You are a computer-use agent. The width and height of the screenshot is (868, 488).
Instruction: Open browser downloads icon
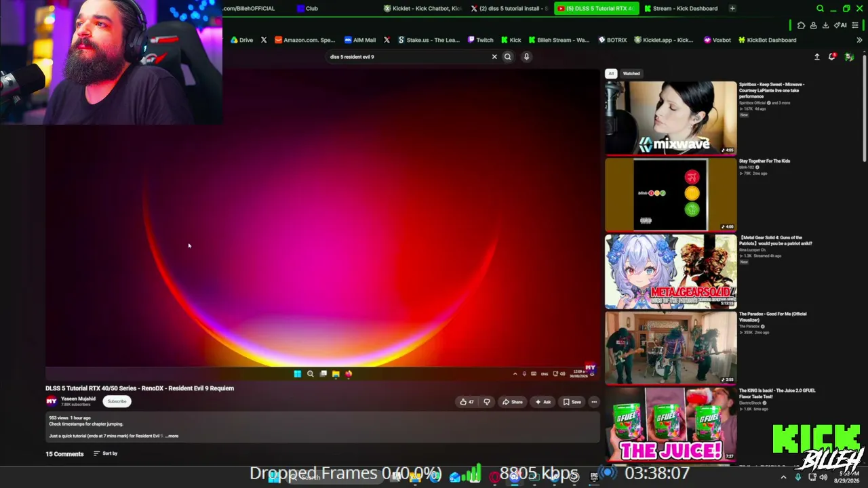pos(825,25)
